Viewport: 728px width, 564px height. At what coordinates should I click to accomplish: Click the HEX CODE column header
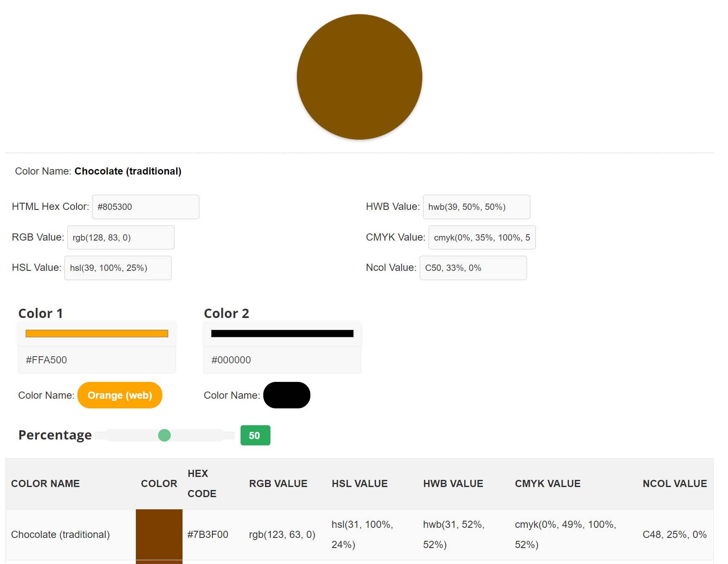pyautogui.click(x=202, y=484)
